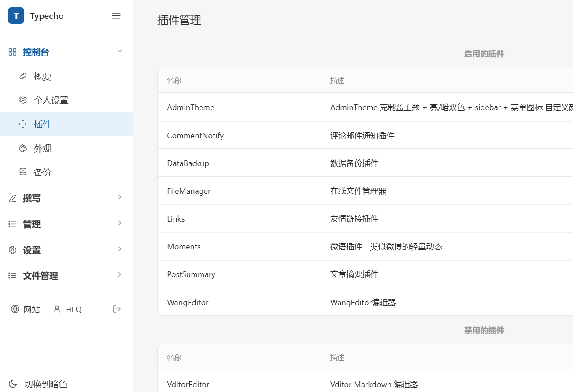
Task: Click the palette icon beside 外观
Action: (23, 148)
